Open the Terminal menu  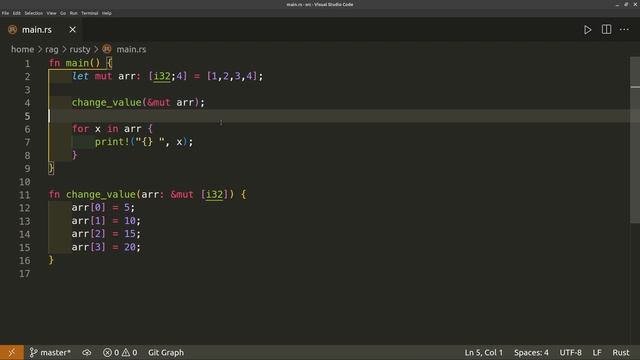[x=89, y=13]
